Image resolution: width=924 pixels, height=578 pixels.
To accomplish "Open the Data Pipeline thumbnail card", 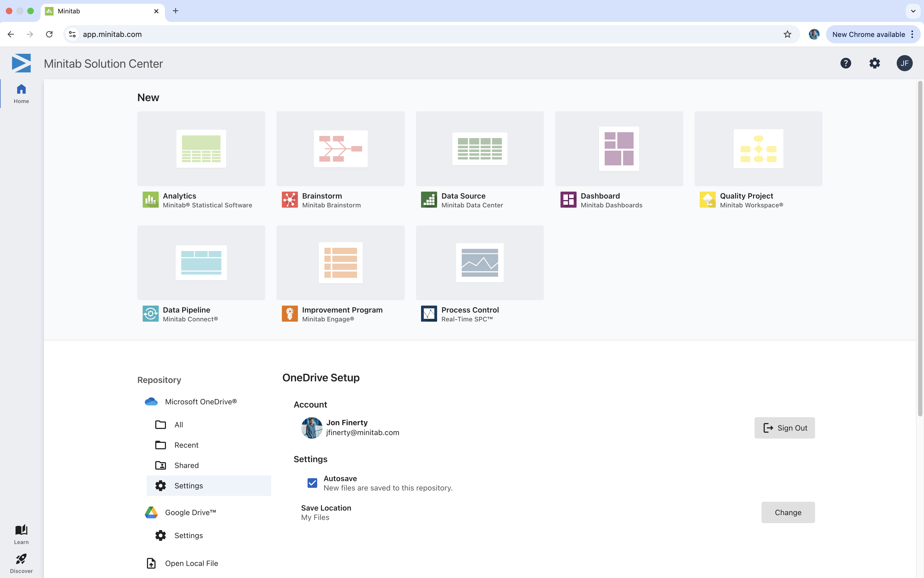I will tap(201, 263).
